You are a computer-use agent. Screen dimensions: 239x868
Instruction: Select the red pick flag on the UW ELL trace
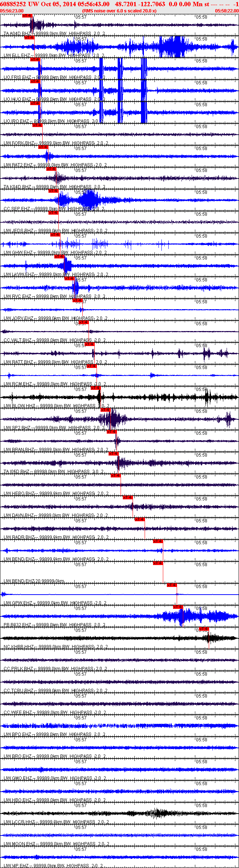29,38
